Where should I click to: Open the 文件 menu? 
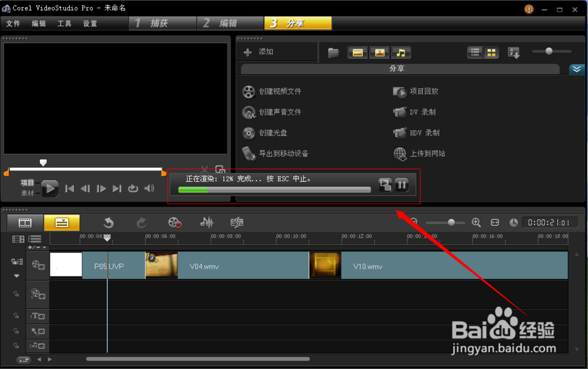(x=13, y=24)
